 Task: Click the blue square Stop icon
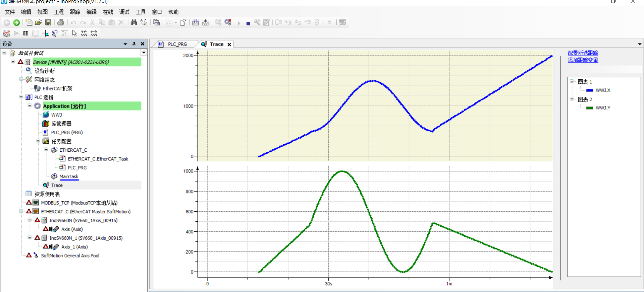tap(248, 23)
